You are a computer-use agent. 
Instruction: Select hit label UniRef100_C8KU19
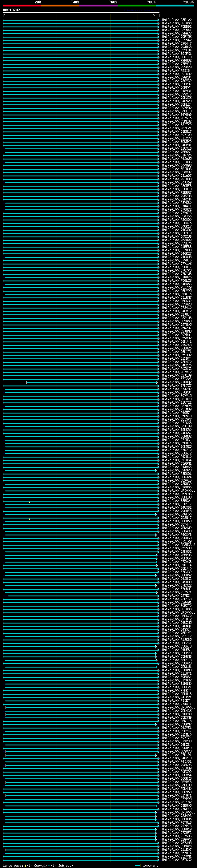pyautogui.click(x=176, y=829)
